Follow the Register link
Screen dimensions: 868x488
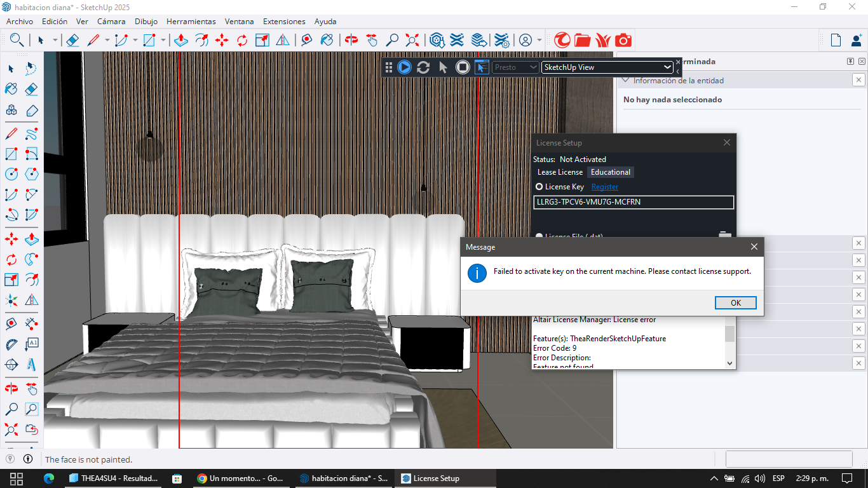[x=605, y=187]
